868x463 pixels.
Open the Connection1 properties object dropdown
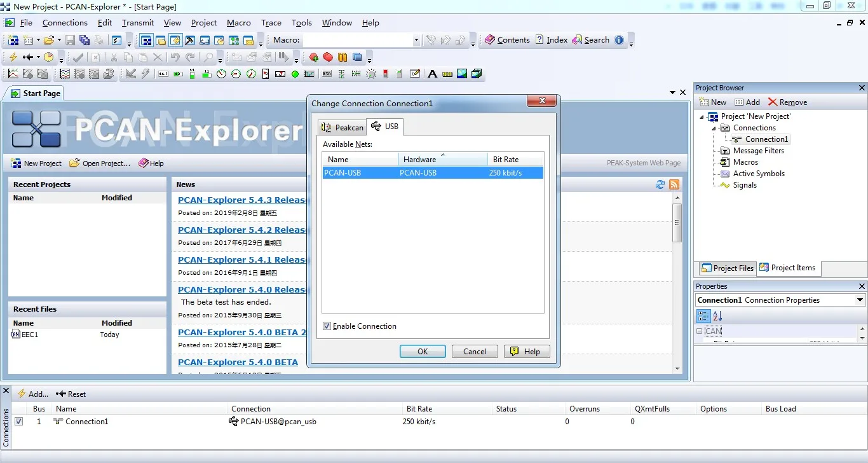(x=860, y=300)
